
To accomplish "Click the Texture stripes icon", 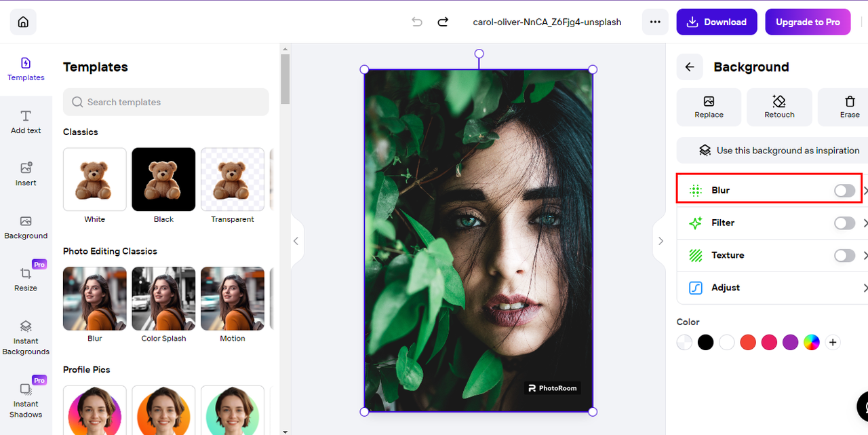I will (x=696, y=255).
